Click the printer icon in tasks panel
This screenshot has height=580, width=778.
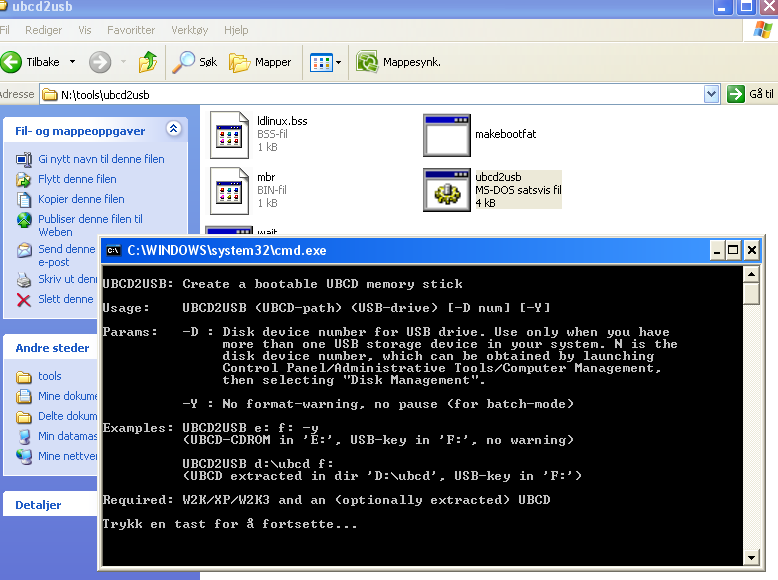24,280
